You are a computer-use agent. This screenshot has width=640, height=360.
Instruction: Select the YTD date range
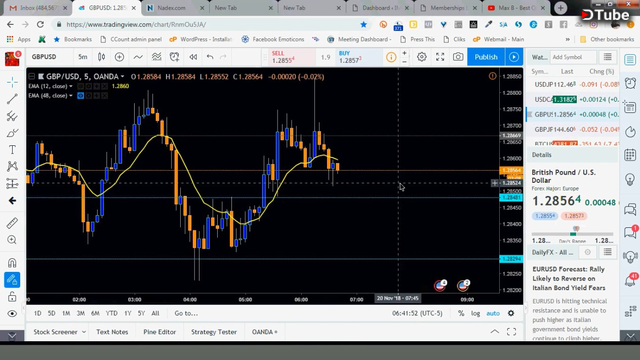pyautogui.click(x=111, y=313)
